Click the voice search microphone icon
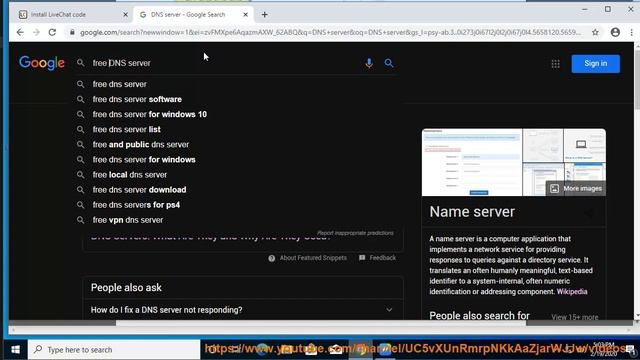This screenshot has height=360, width=640. [x=369, y=63]
